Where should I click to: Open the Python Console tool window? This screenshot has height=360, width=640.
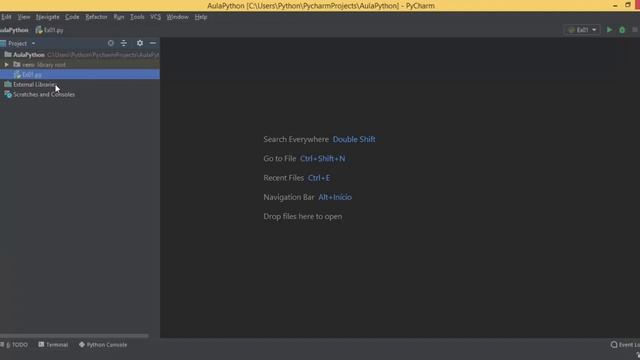(103, 345)
